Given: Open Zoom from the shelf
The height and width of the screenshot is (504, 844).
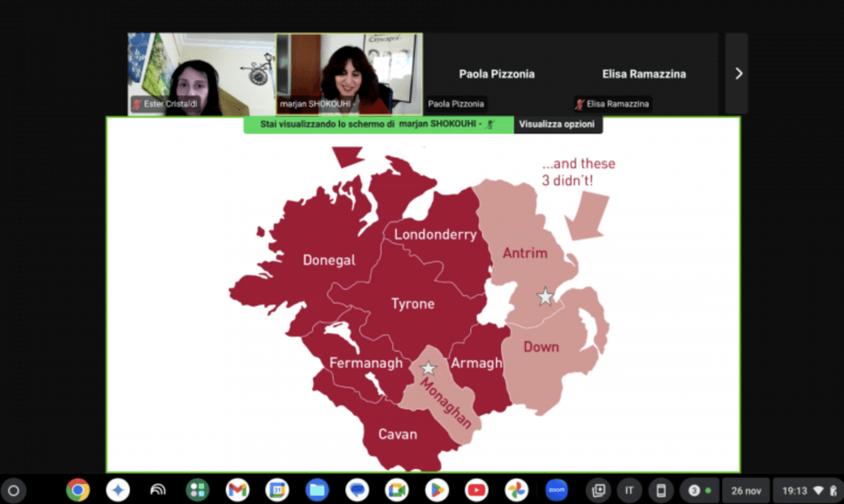Looking at the screenshot, I should click(x=556, y=490).
